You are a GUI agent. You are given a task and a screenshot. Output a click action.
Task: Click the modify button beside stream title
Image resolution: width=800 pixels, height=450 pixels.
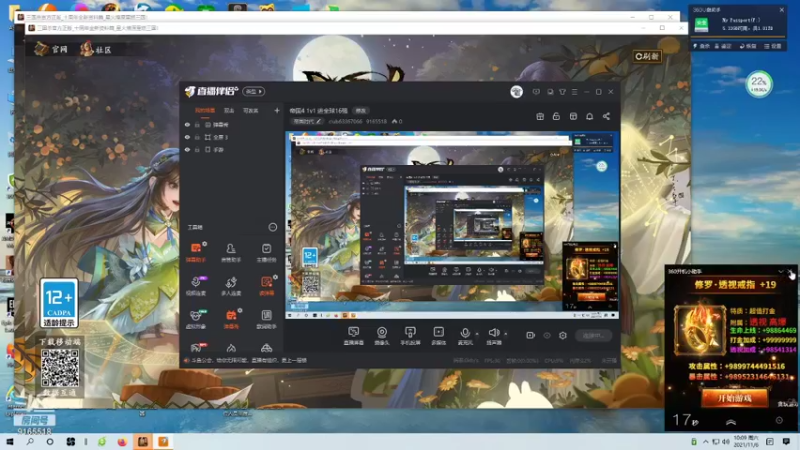(361, 110)
